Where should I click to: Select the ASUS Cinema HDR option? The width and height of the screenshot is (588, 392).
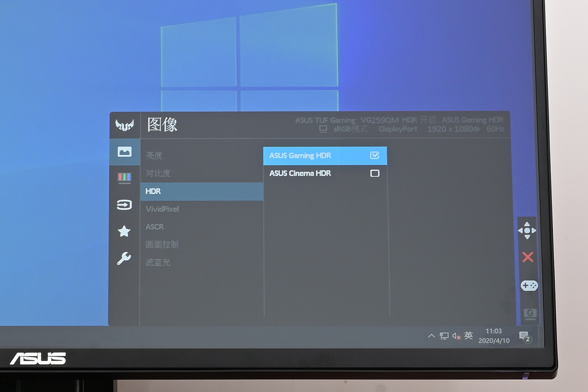pyautogui.click(x=325, y=173)
